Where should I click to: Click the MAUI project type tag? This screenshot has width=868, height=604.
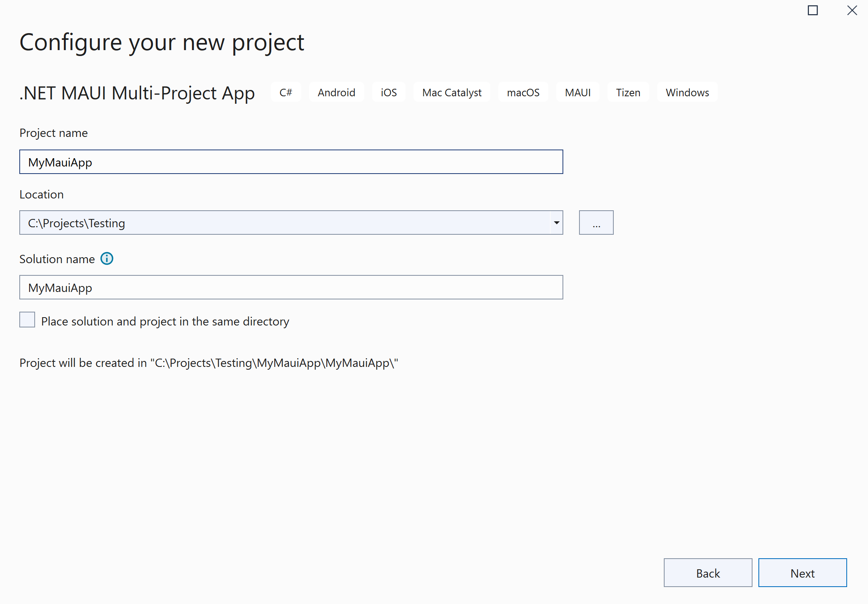(577, 92)
